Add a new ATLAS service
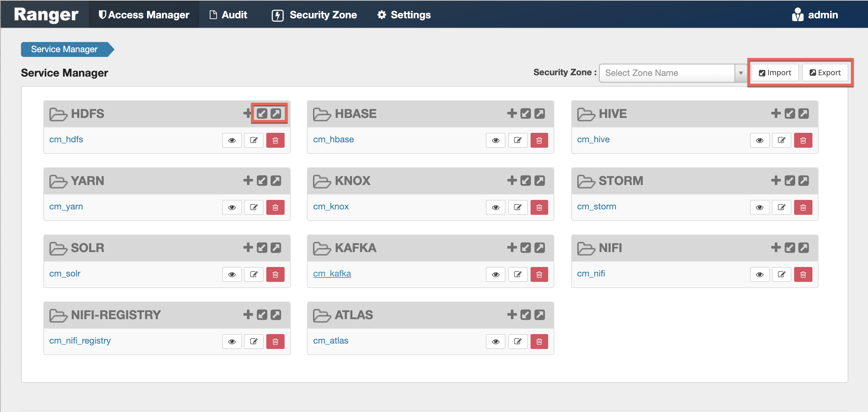868x412 pixels. [x=512, y=314]
